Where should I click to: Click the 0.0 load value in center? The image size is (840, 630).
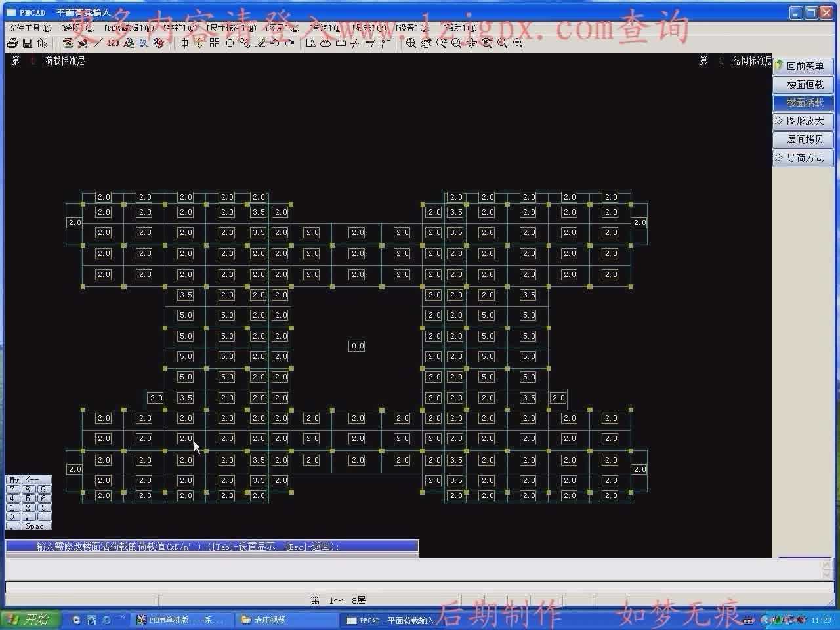(357, 346)
